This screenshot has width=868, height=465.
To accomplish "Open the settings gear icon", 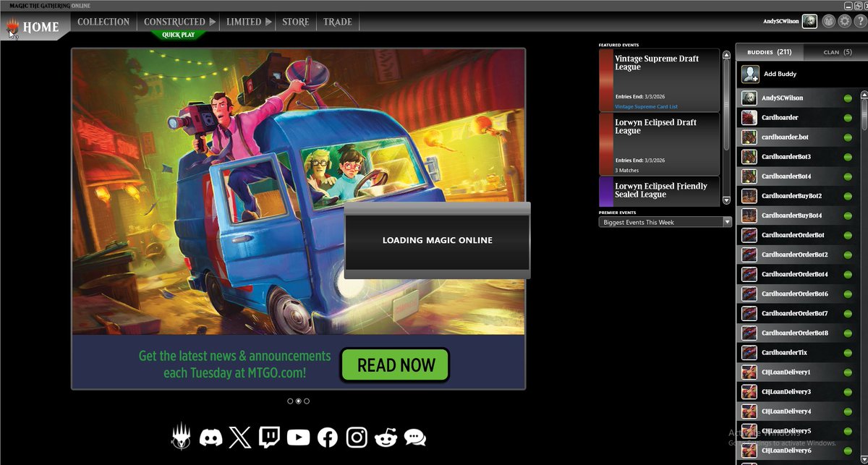I will tap(844, 22).
